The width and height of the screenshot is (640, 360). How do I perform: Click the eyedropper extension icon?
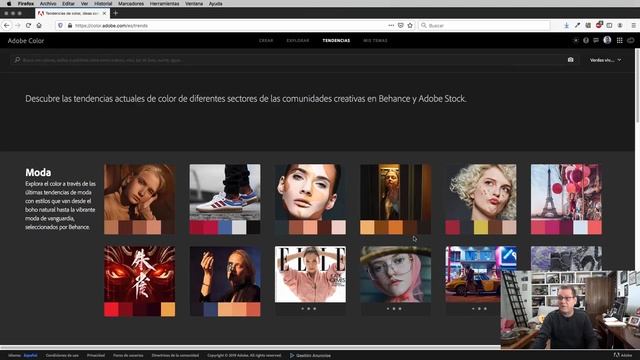(577, 25)
